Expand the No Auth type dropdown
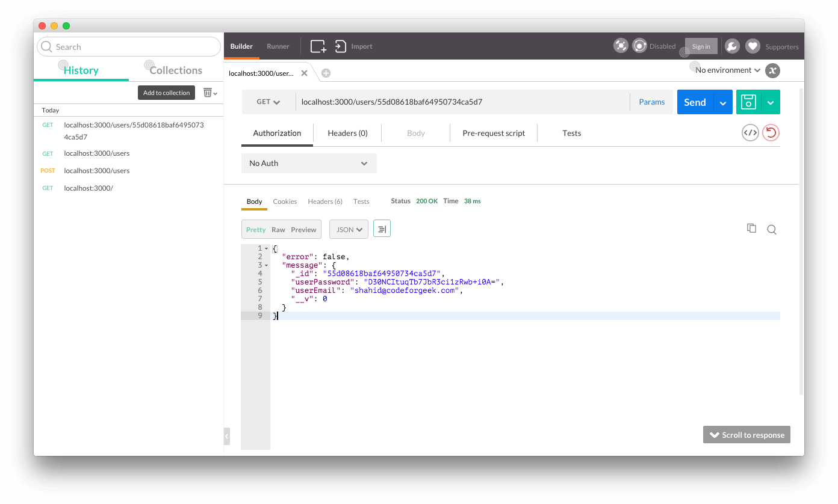 click(309, 164)
